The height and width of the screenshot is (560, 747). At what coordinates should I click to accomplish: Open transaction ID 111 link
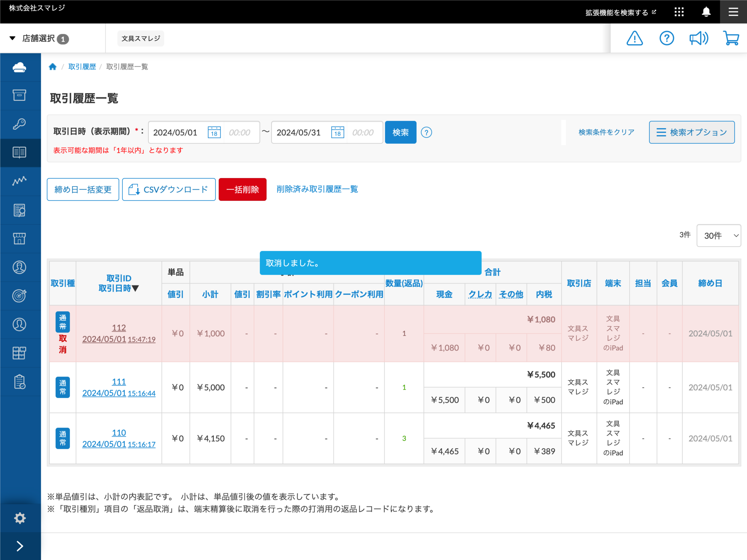(119, 381)
